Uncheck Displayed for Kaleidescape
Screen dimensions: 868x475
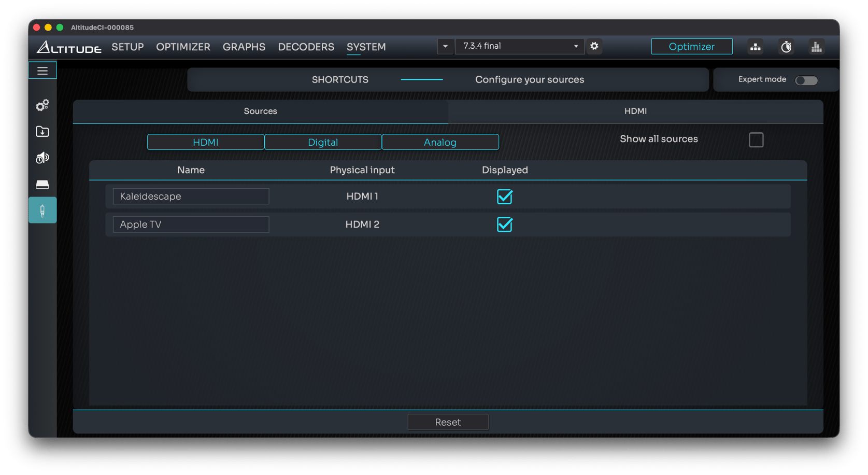505,197
